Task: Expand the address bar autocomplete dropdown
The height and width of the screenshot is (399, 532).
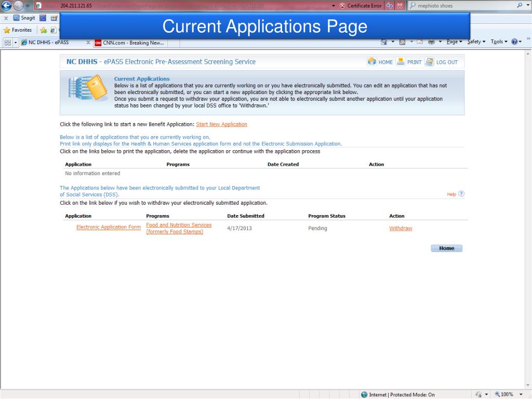Action: tap(334, 6)
